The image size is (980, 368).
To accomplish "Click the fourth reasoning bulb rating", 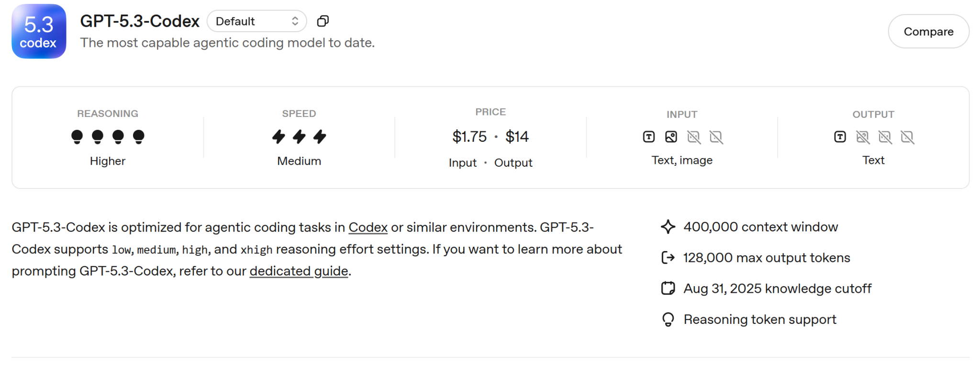I will (x=139, y=137).
